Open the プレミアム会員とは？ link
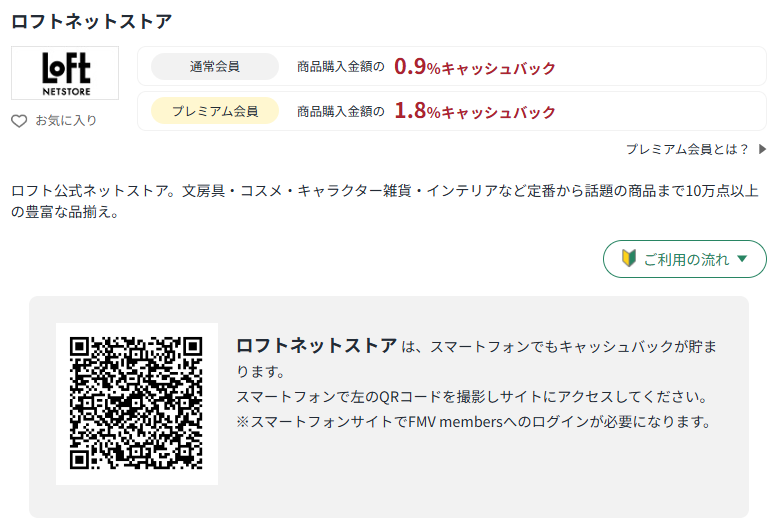This screenshot has height=525, width=777. pos(687,149)
